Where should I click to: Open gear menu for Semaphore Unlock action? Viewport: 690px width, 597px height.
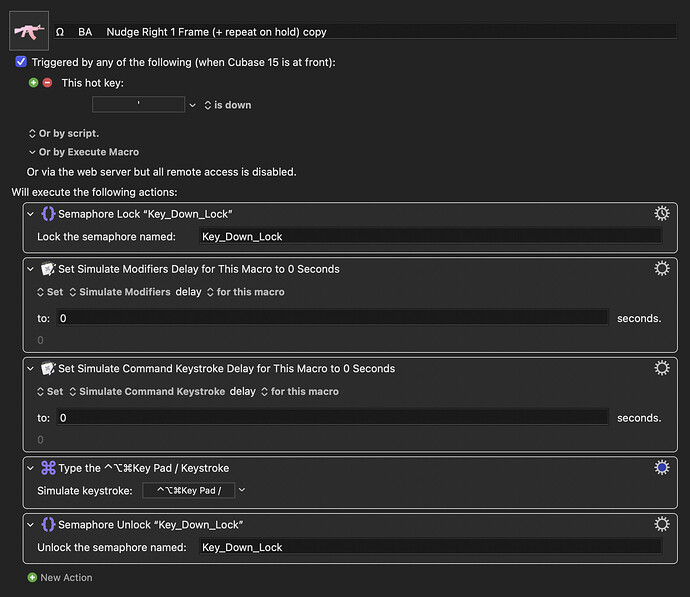pyautogui.click(x=661, y=524)
